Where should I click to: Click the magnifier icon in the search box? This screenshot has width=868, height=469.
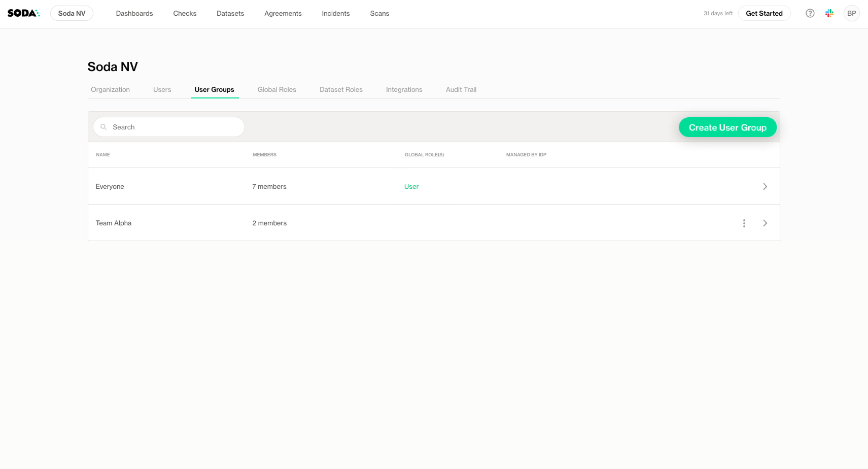[103, 127]
